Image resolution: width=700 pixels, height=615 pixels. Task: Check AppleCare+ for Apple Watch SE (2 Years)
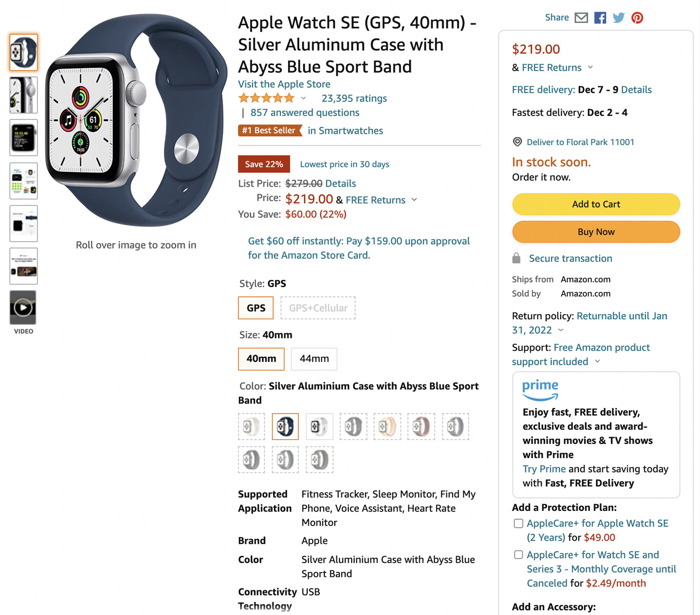coord(519,523)
